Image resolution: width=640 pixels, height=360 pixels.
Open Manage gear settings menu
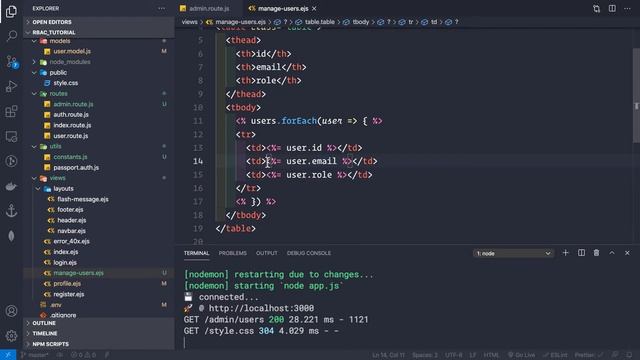click(11, 336)
